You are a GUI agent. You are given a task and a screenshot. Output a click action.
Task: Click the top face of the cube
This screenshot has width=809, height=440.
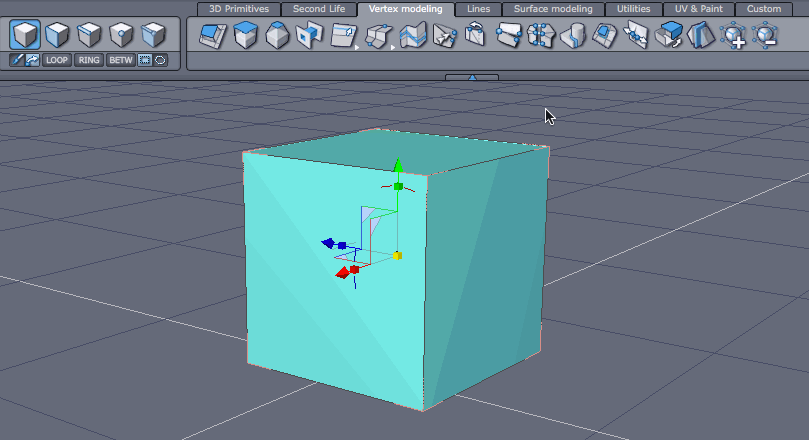pyautogui.click(x=397, y=151)
